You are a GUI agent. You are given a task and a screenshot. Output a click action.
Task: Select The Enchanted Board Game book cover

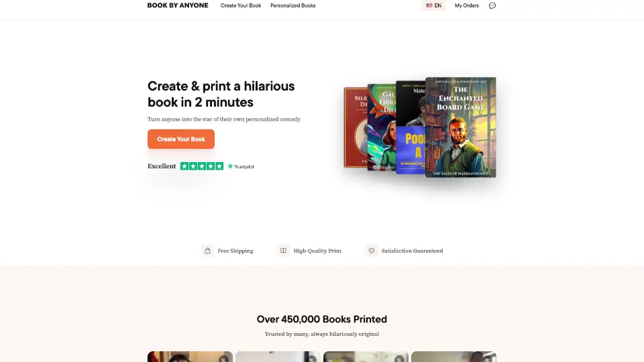point(460,127)
